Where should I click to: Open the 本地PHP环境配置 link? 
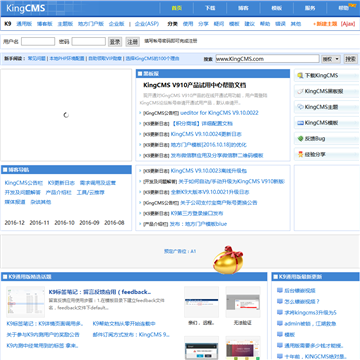point(67,59)
